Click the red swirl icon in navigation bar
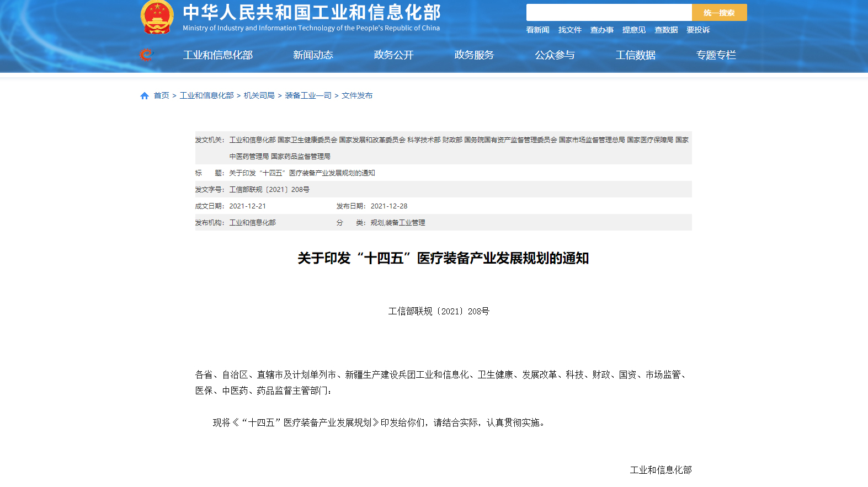Image resolution: width=868 pixels, height=487 pixels. pos(146,55)
